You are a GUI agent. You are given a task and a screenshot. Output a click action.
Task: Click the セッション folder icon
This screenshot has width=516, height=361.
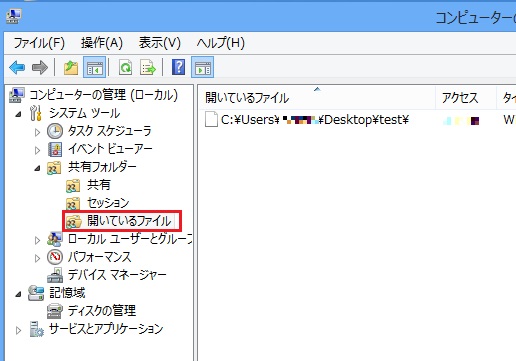pos(73,203)
